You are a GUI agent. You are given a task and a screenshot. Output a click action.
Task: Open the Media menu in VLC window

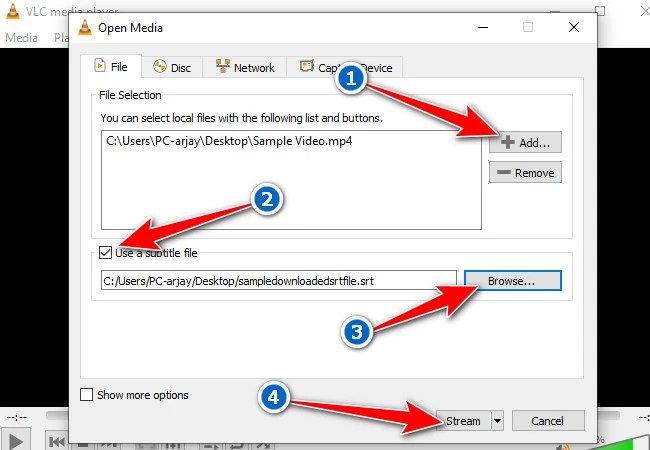(x=22, y=38)
